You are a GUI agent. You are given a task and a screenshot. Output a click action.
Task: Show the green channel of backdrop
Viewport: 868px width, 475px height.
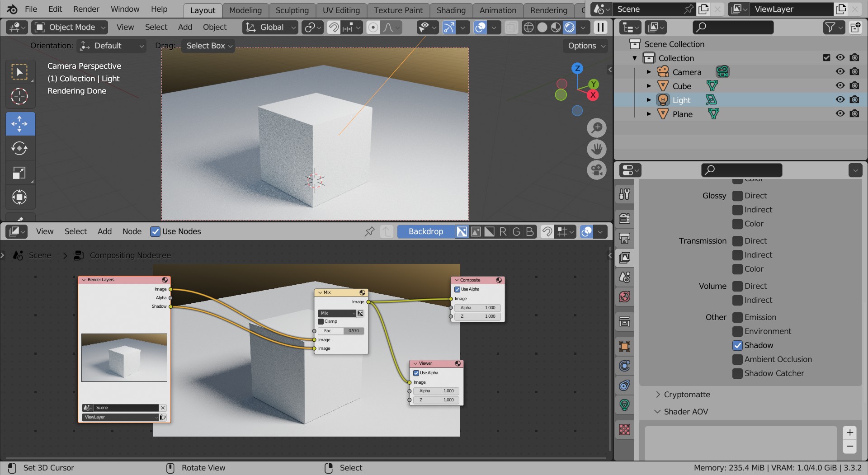tap(517, 231)
